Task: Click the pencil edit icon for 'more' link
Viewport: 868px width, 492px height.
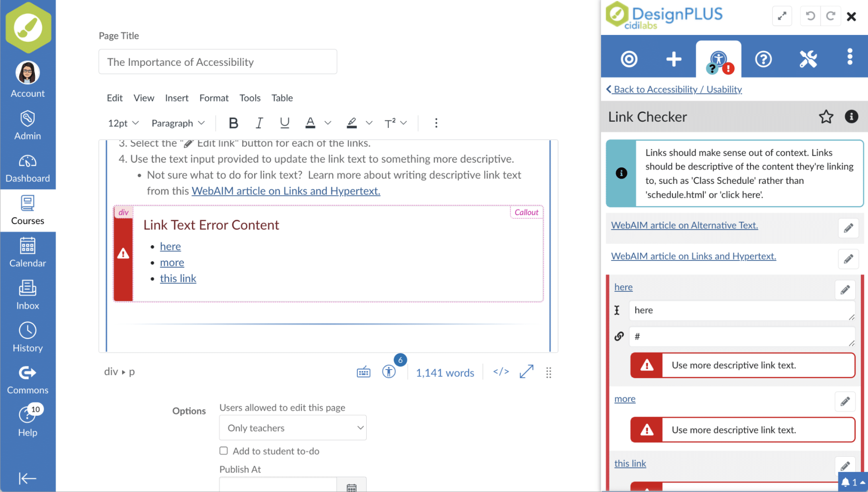Action: 845,401
